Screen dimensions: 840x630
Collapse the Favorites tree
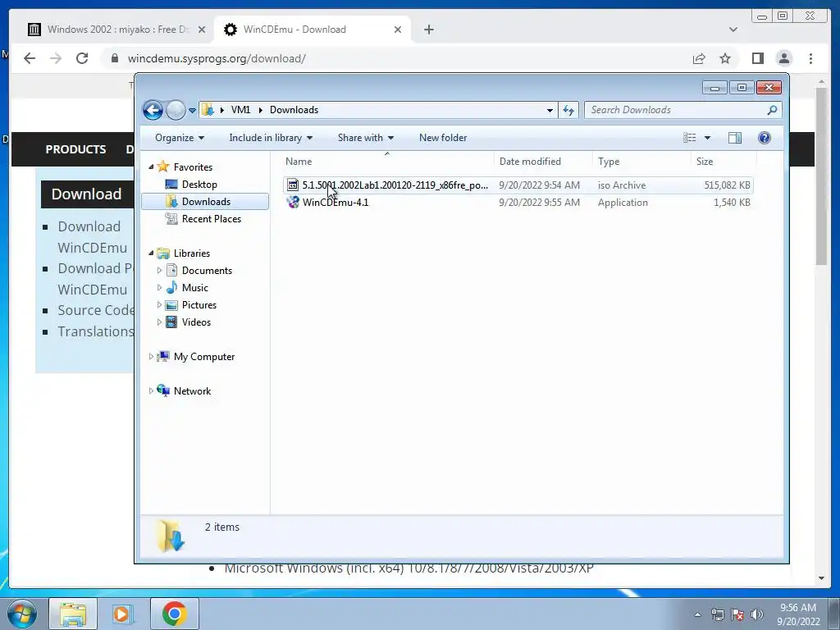151,167
